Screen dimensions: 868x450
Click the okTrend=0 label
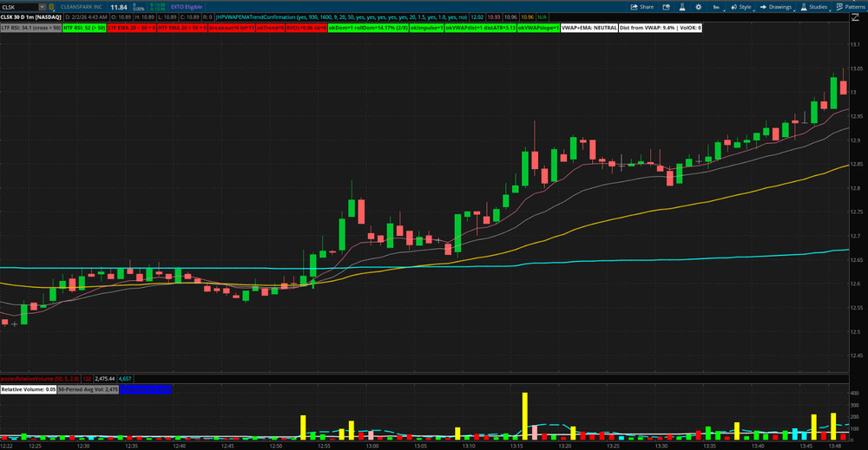[270, 28]
